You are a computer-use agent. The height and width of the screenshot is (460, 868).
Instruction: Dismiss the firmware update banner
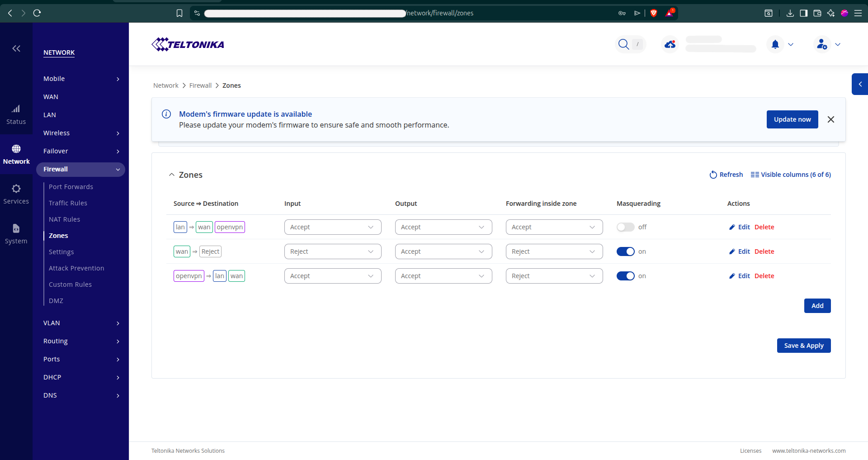pos(831,119)
